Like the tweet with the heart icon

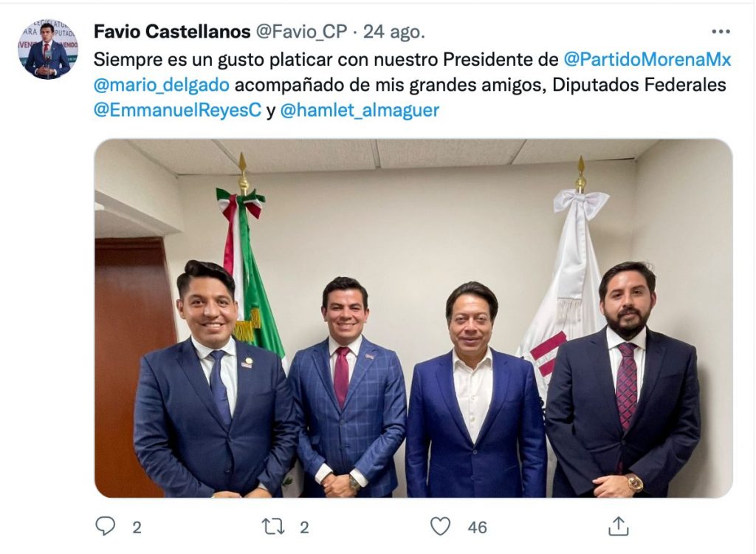click(x=440, y=526)
